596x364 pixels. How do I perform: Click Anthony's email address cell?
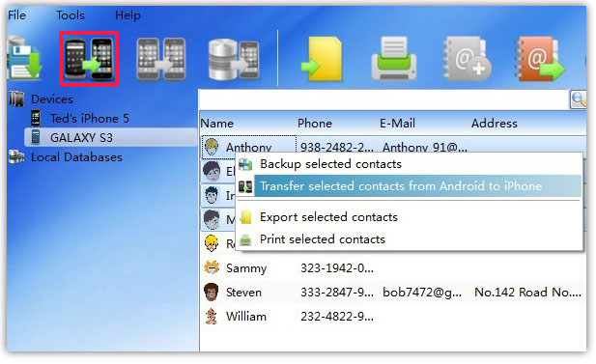(425, 148)
